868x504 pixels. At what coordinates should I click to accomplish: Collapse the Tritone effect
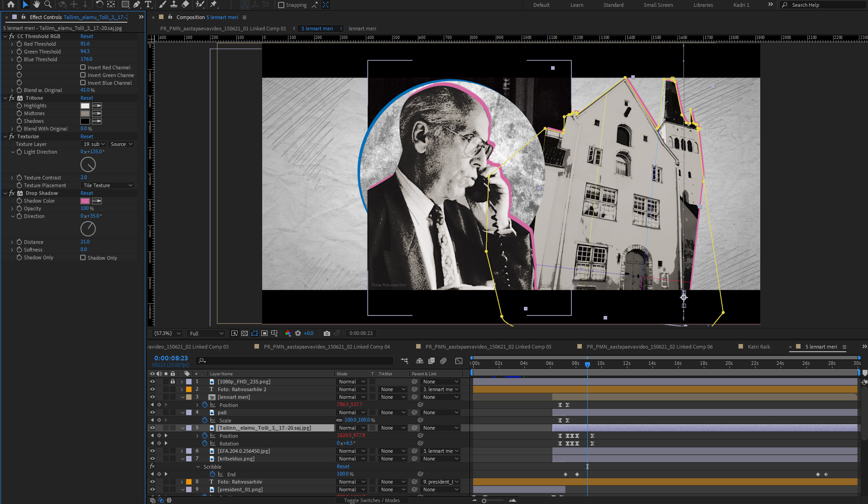pyautogui.click(x=5, y=98)
